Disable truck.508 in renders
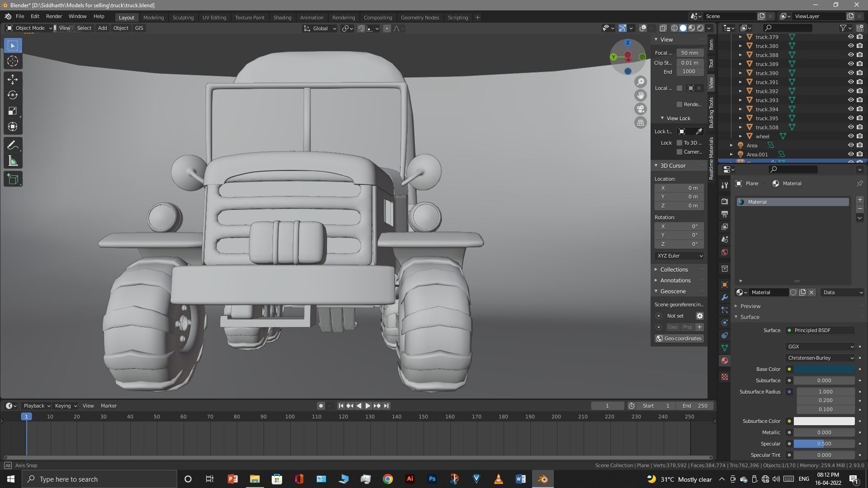Viewport: 868px width, 488px height. pos(859,127)
